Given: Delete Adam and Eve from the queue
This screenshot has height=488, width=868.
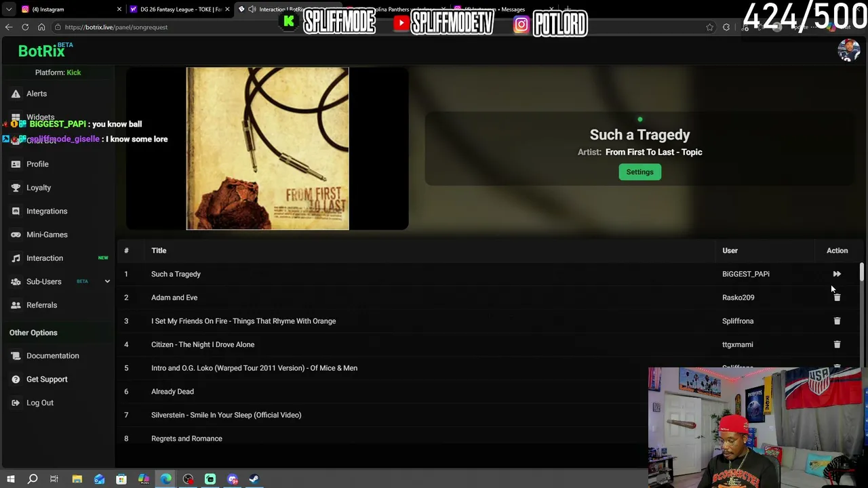Looking at the screenshot, I should coord(837,298).
